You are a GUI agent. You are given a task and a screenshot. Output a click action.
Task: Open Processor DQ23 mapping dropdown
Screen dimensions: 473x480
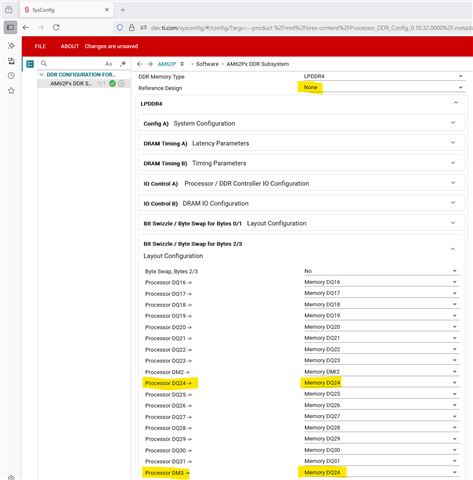(x=382, y=360)
